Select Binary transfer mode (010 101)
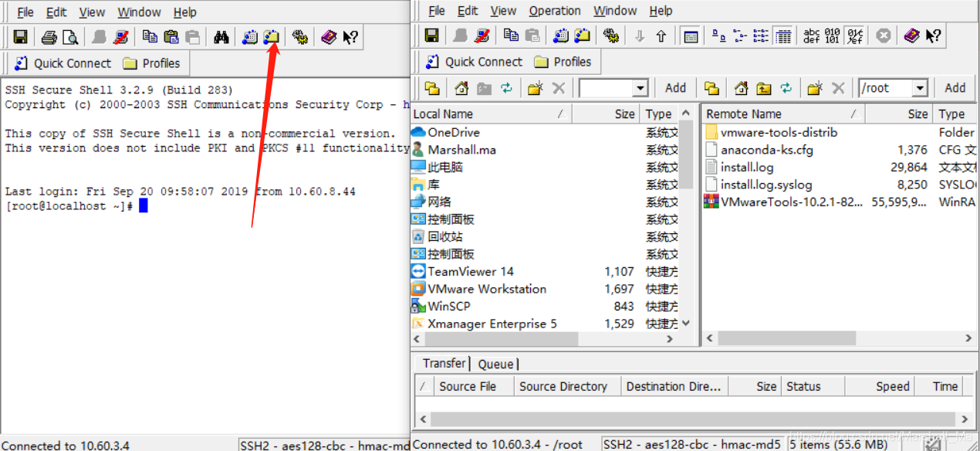980x451 pixels. [x=833, y=35]
